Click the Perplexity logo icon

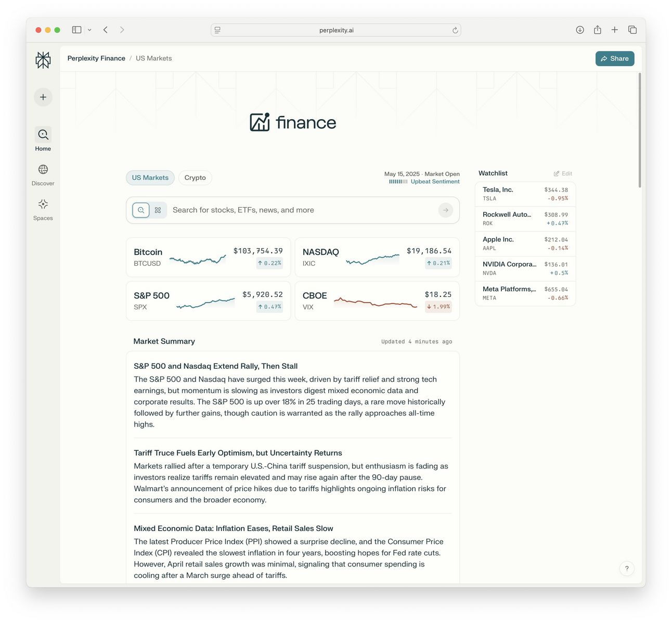point(43,60)
